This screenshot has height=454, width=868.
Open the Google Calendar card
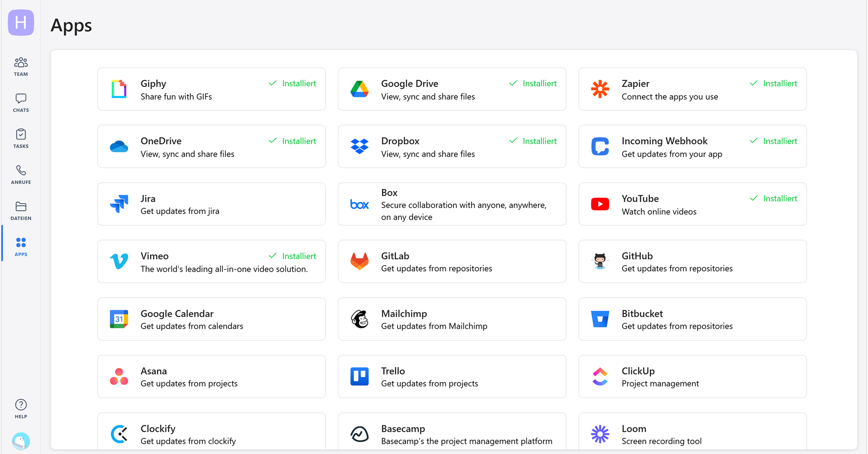211,319
